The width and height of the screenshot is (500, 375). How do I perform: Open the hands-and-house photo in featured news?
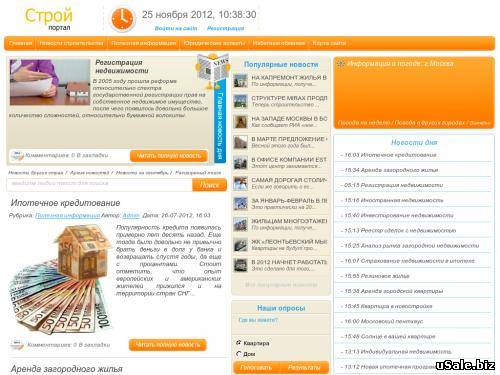[x=50, y=82]
